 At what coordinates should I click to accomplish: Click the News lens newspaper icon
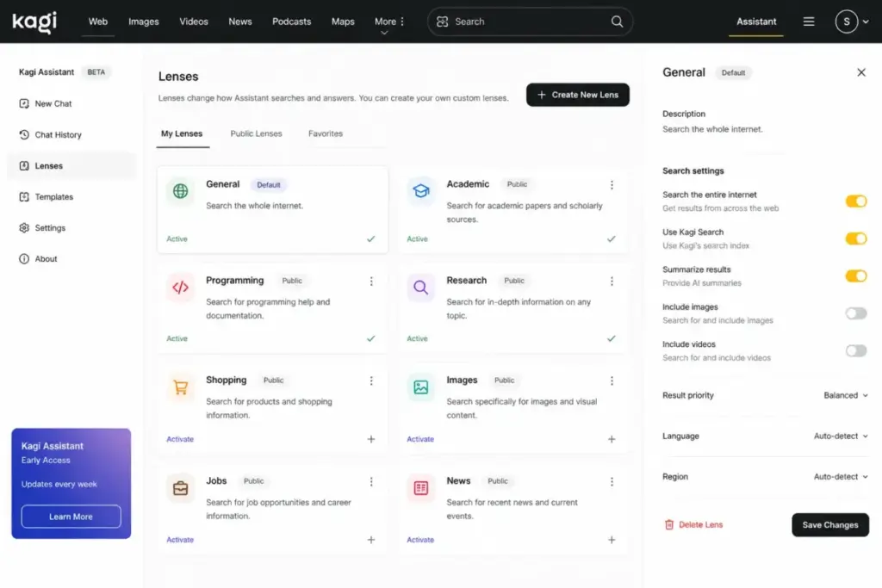click(420, 488)
